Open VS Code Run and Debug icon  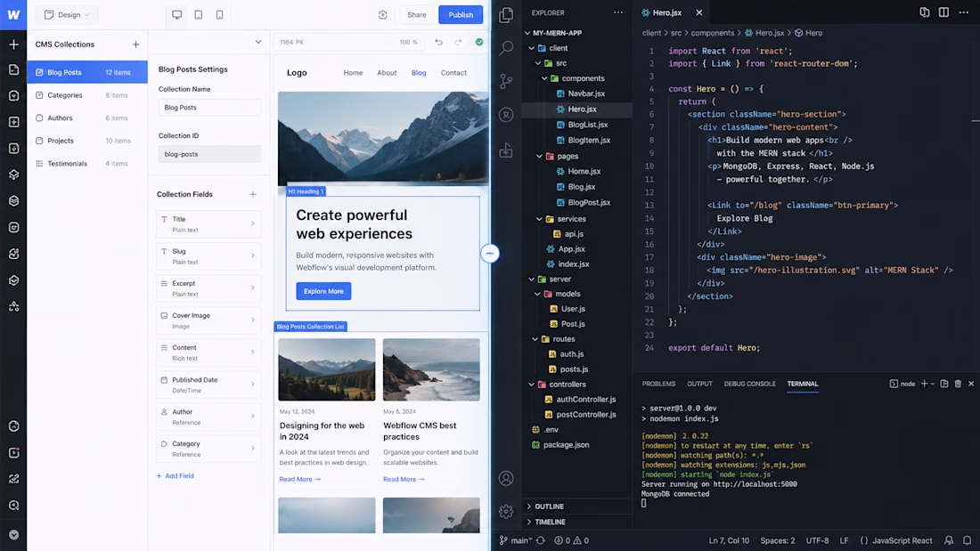pyautogui.click(x=506, y=115)
